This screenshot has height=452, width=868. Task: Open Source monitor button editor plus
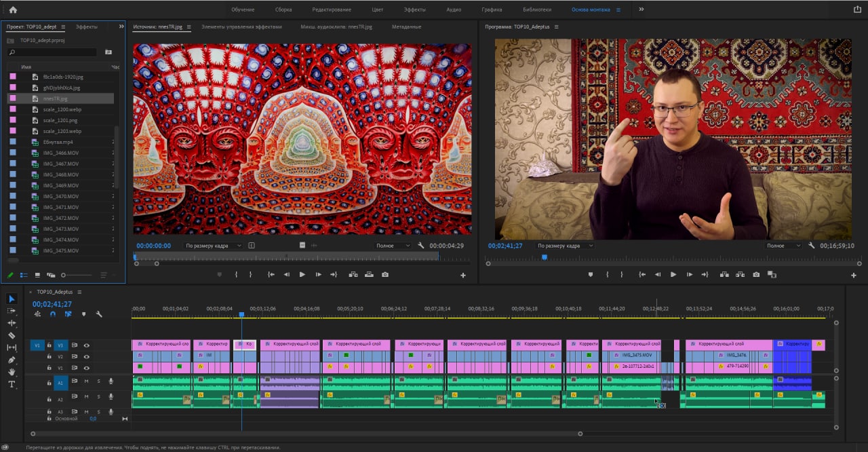coord(463,276)
